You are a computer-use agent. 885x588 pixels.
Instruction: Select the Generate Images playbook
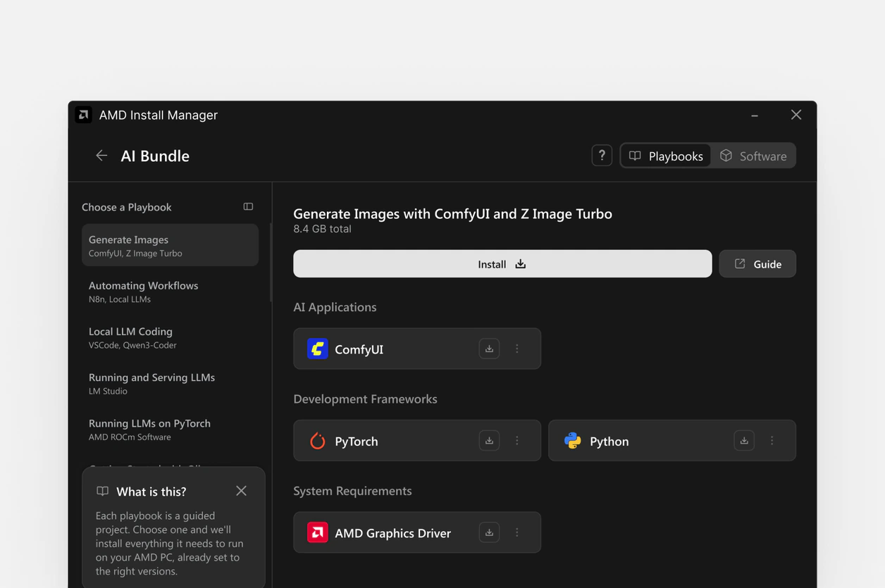pyautogui.click(x=170, y=245)
